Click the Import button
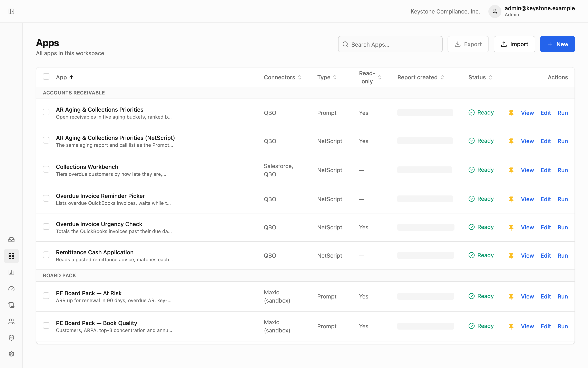The height and width of the screenshot is (368, 588). (514, 44)
